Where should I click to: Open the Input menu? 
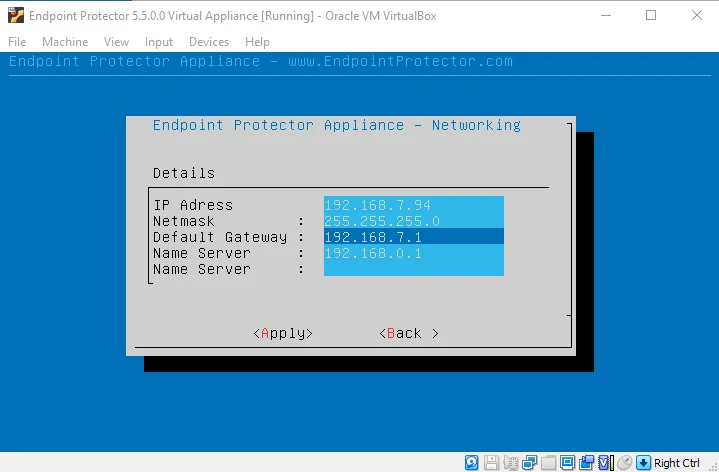pyautogui.click(x=159, y=42)
